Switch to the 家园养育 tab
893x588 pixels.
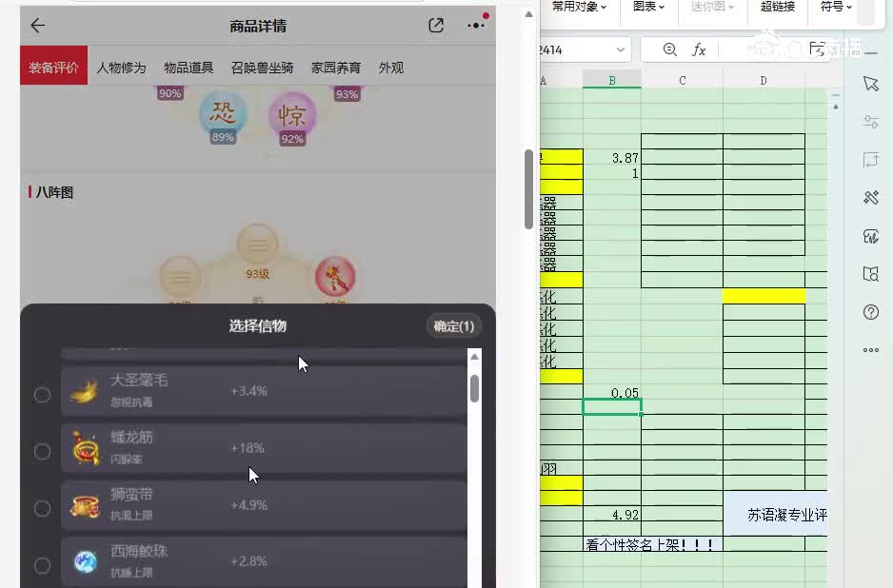coord(335,68)
